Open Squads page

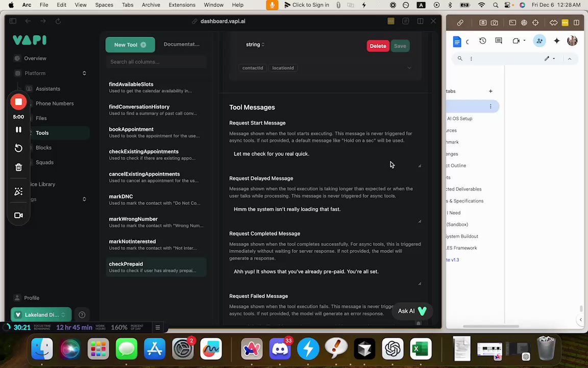tap(44, 162)
